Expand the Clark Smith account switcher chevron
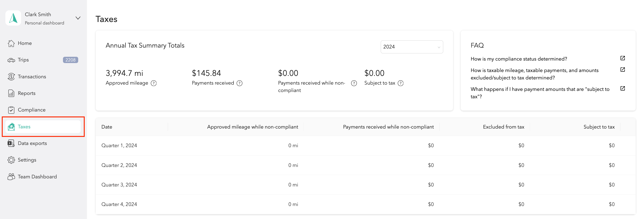The height and width of the screenshot is (219, 644). pos(78,18)
